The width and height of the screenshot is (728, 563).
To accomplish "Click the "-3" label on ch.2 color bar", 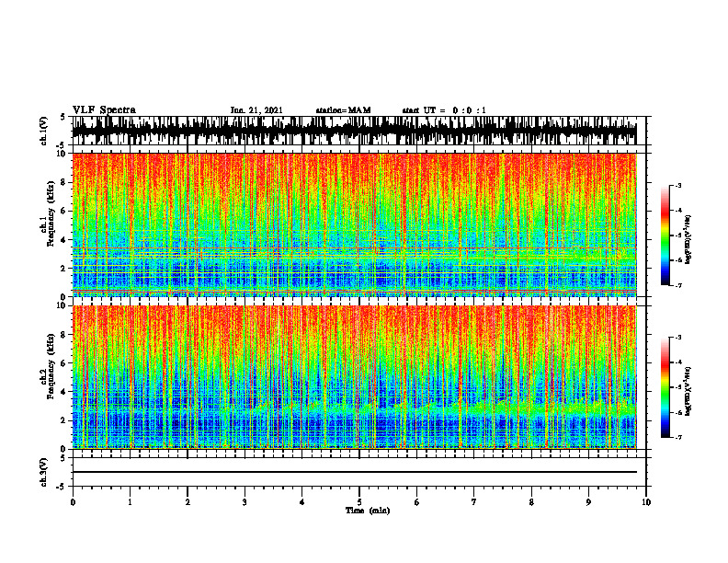I will point(677,338).
